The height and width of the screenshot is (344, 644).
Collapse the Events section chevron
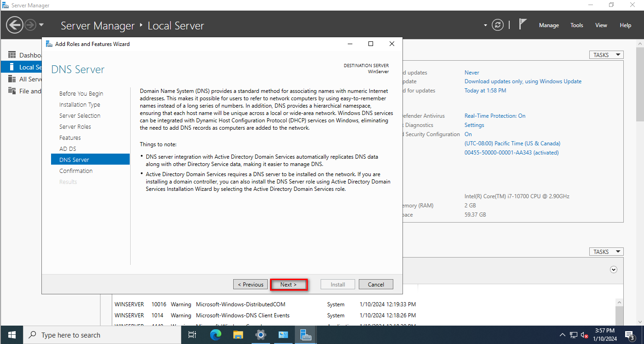tap(613, 269)
